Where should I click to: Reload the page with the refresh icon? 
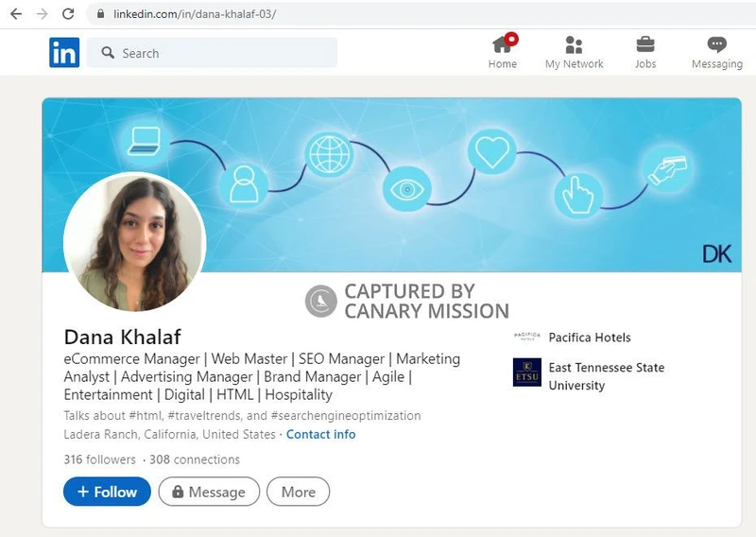pyautogui.click(x=68, y=13)
